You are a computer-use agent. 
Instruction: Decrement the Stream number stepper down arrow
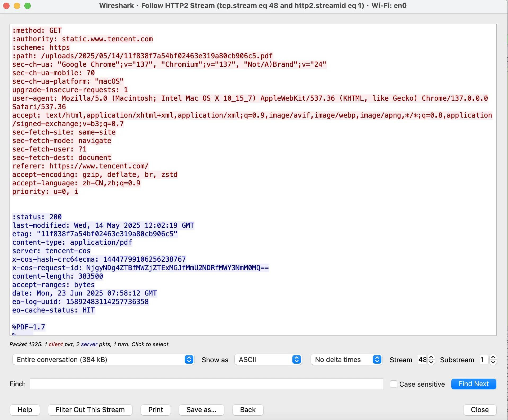coord(431,362)
